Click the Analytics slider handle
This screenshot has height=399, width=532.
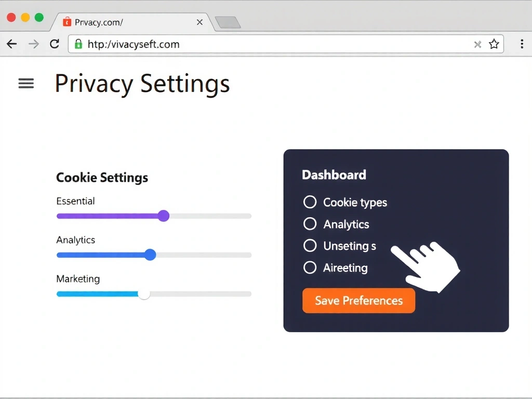click(150, 255)
